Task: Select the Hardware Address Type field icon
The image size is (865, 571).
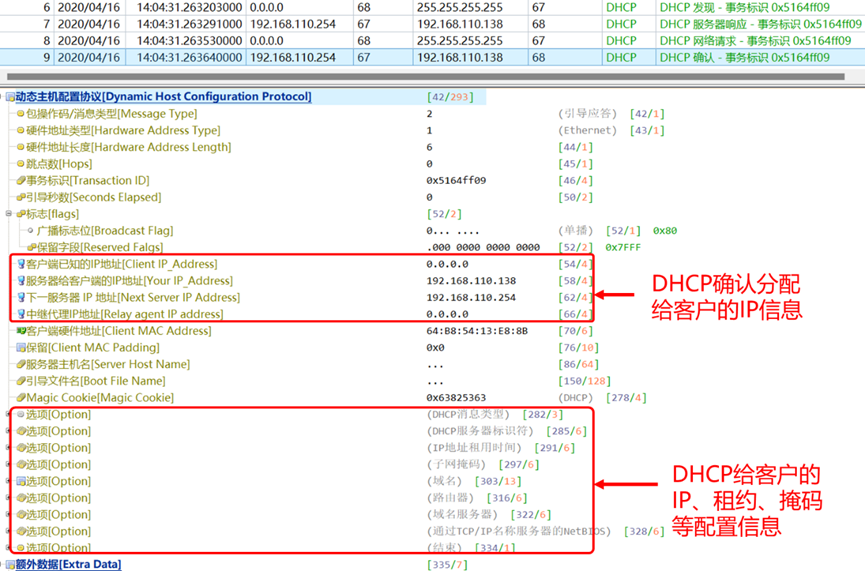Action: [20, 131]
